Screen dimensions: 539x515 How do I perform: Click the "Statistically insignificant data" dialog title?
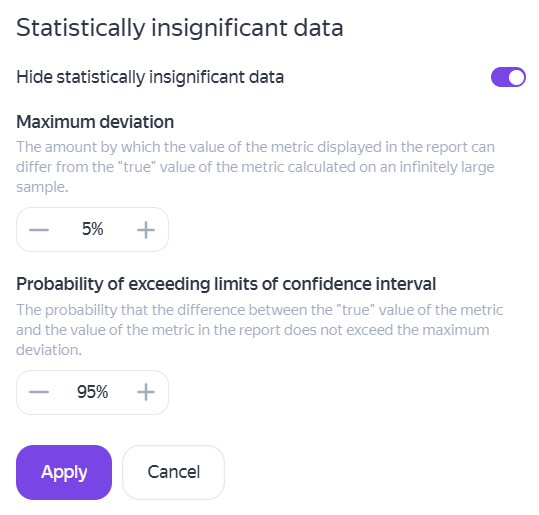coord(180,28)
